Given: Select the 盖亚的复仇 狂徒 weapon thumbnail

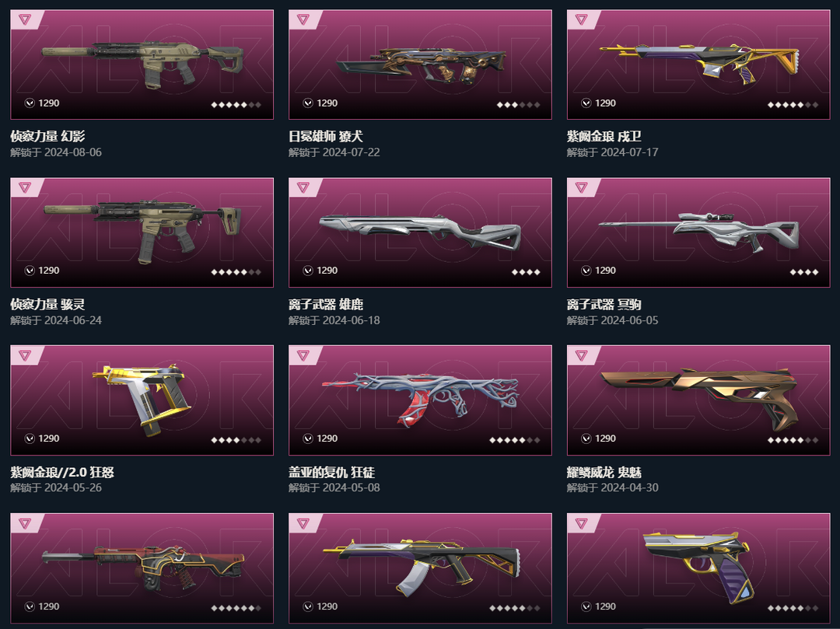Looking at the screenshot, I should 420,400.
